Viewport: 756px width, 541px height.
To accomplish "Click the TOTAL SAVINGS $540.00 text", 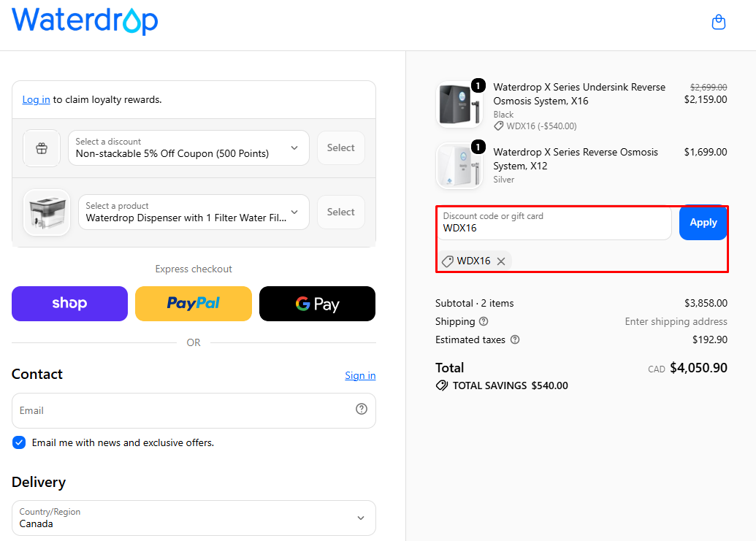I will (510, 385).
